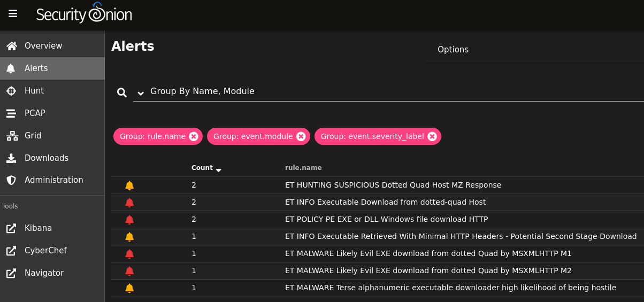Sort by the Count column arrow
The width and height of the screenshot is (644, 302).
pyautogui.click(x=218, y=169)
